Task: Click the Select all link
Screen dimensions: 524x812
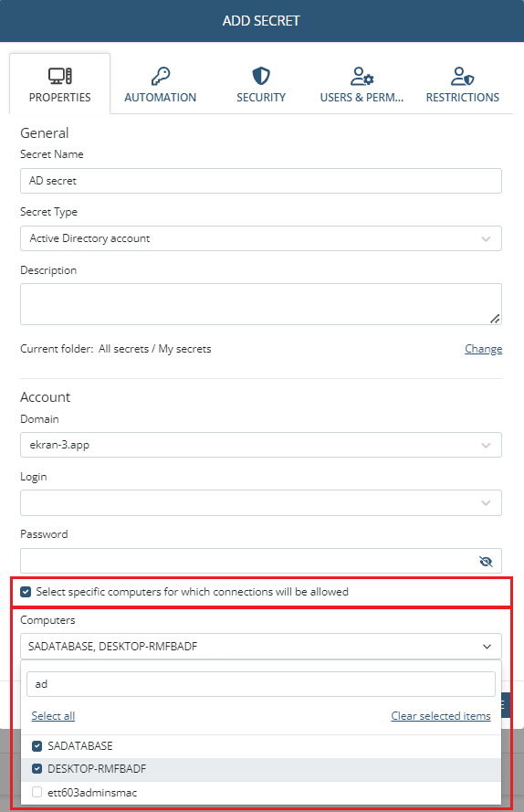Action: pos(53,716)
